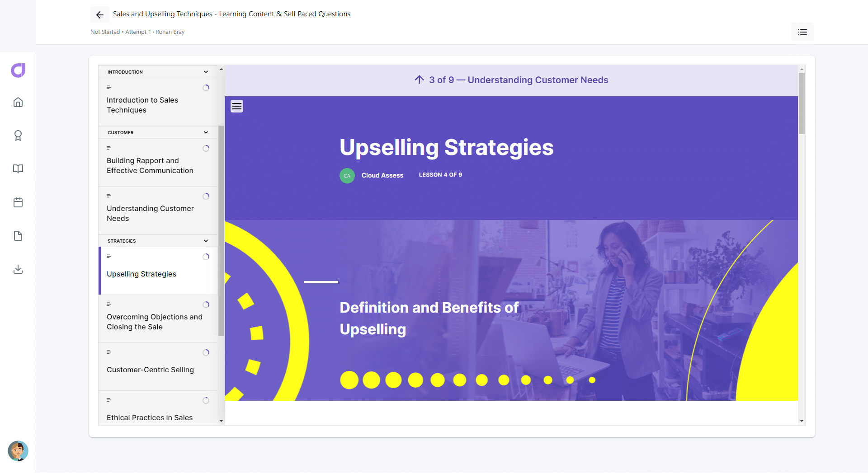
Task: Open the downloads icon in sidebar
Action: click(18, 269)
